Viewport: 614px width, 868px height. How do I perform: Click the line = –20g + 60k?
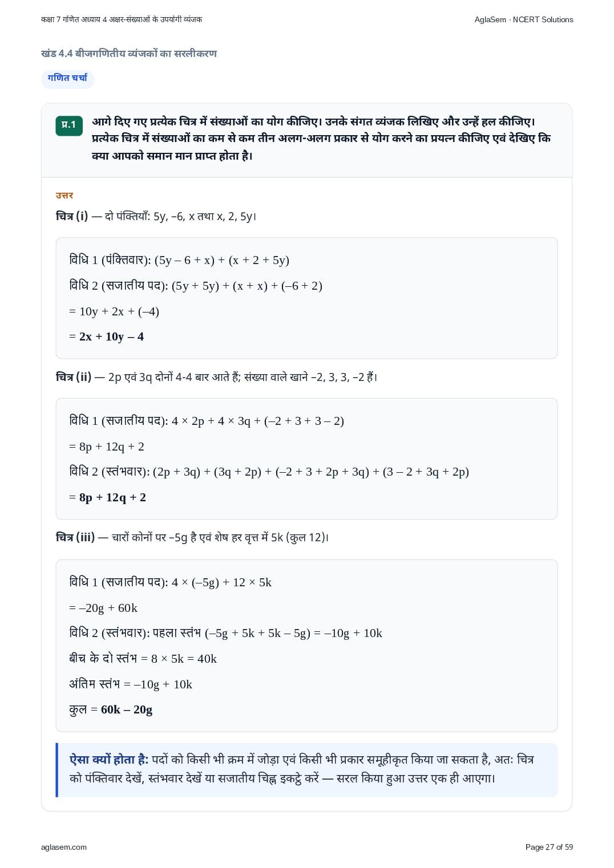point(103,608)
